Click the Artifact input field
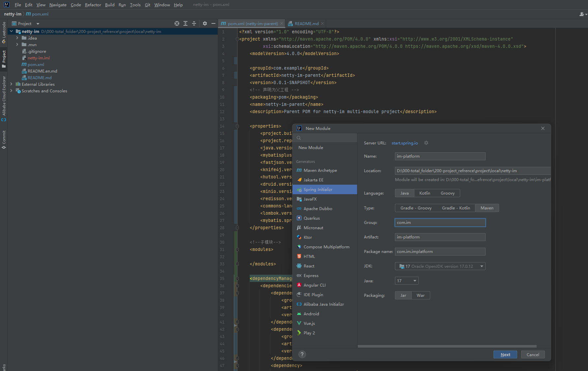 click(x=440, y=237)
